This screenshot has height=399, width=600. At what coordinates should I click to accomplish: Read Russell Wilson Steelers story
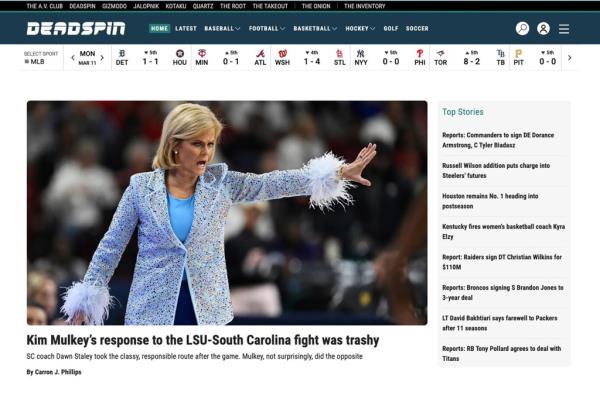[496, 171]
